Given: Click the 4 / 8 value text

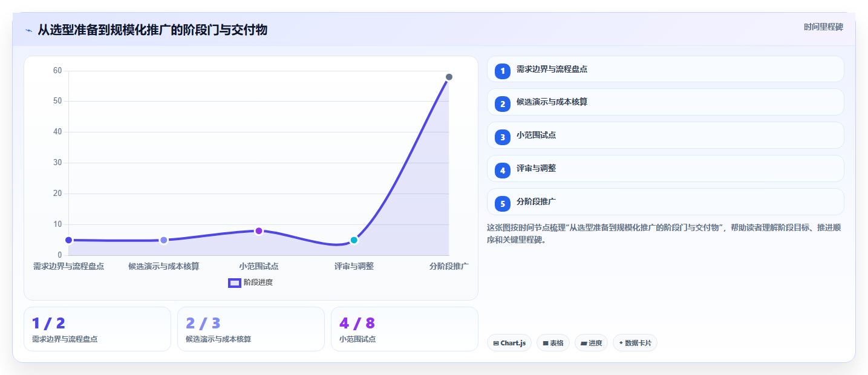Looking at the screenshot, I should pyautogui.click(x=357, y=323).
